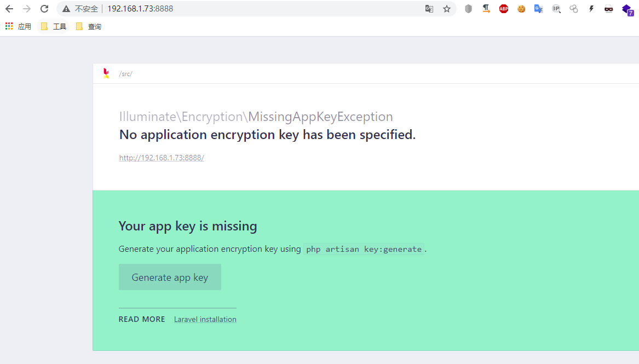Click the Google Translate extension icon
Viewport: 639px width, 364px height.
[x=539, y=9]
